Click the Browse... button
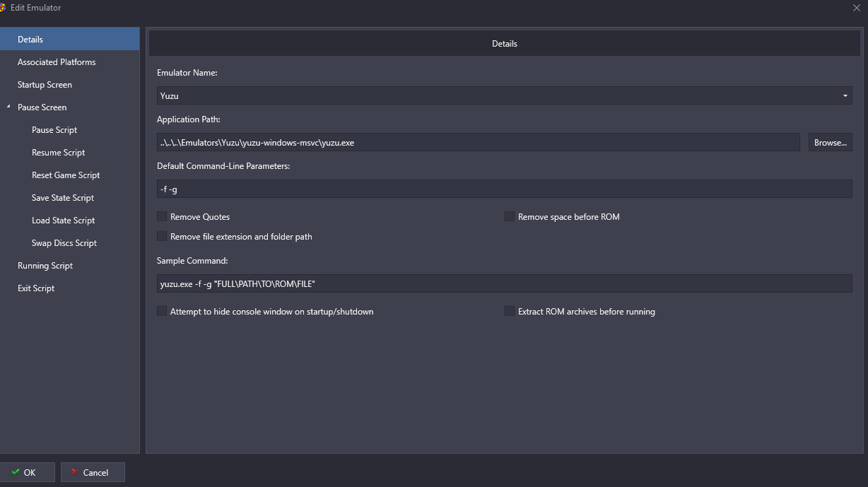Screen dimensions: 868x487 coord(831,142)
